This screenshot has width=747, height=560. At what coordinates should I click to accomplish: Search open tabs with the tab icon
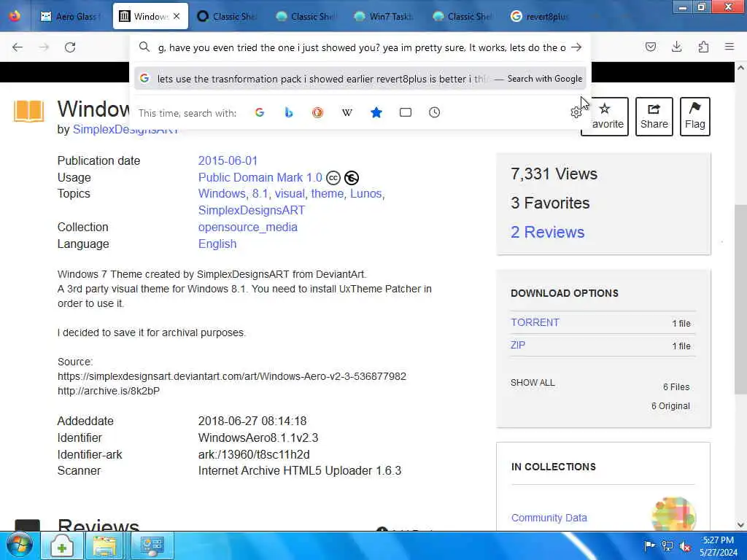(x=406, y=112)
